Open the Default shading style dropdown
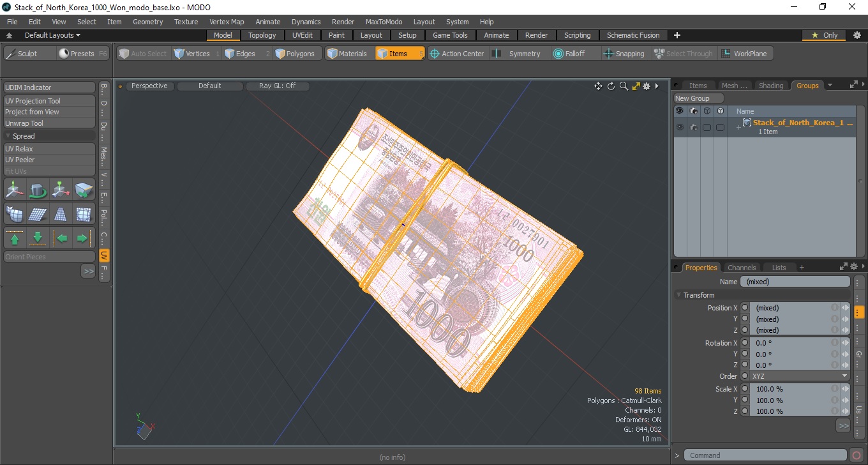The image size is (868, 465). point(209,86)
